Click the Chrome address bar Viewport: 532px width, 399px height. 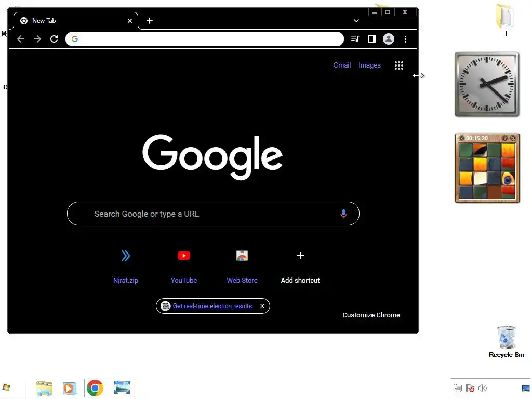point(205,39)
